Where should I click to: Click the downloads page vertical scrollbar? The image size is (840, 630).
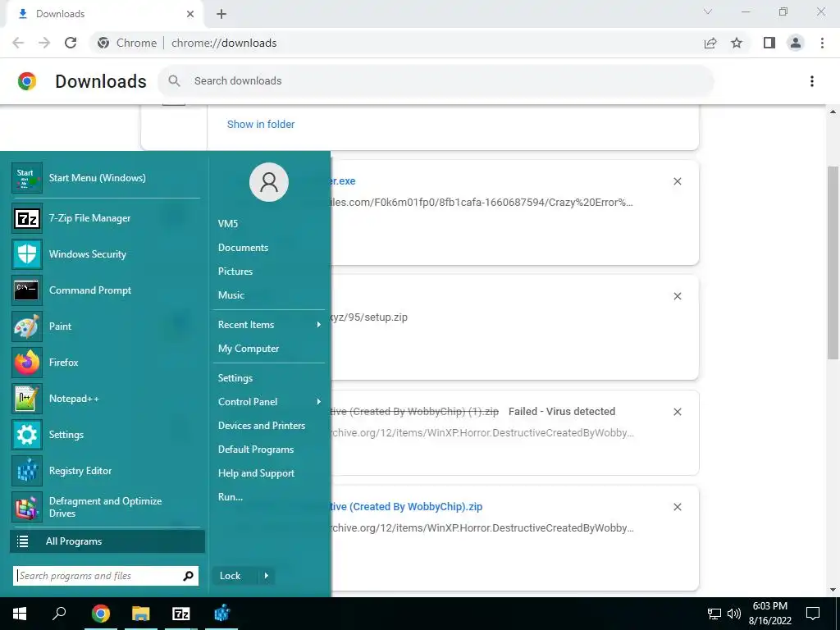[833, 262]
